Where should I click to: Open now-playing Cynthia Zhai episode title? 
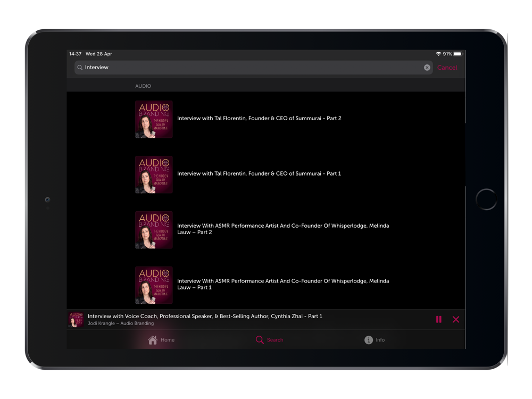(x=205, y=316)
